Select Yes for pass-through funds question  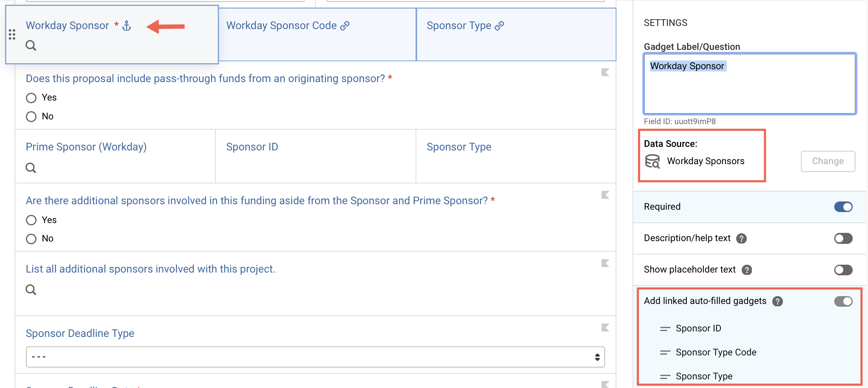click(31, 97)
